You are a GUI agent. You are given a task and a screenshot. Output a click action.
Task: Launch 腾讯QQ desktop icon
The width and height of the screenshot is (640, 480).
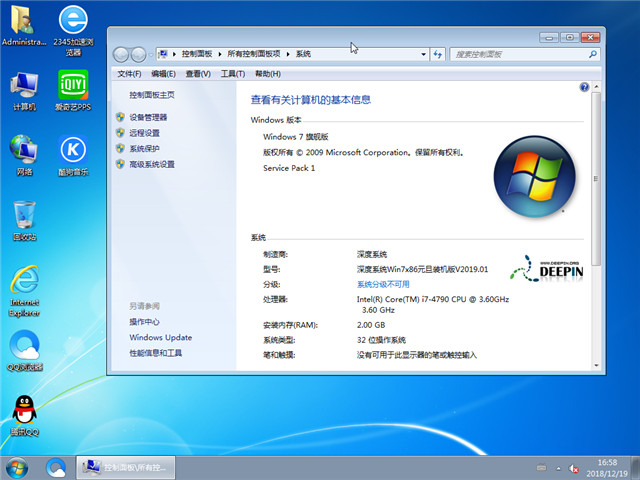24,416
